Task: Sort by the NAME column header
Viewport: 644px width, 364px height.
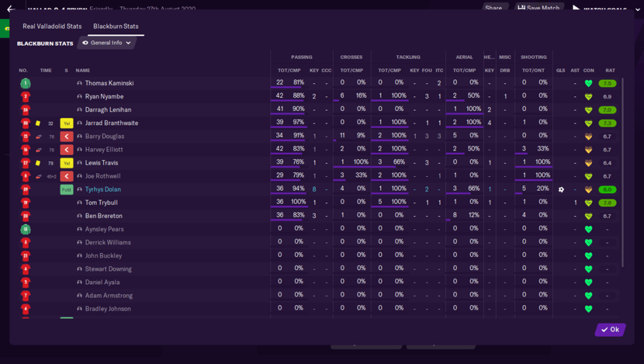Action: click(83, 70)
